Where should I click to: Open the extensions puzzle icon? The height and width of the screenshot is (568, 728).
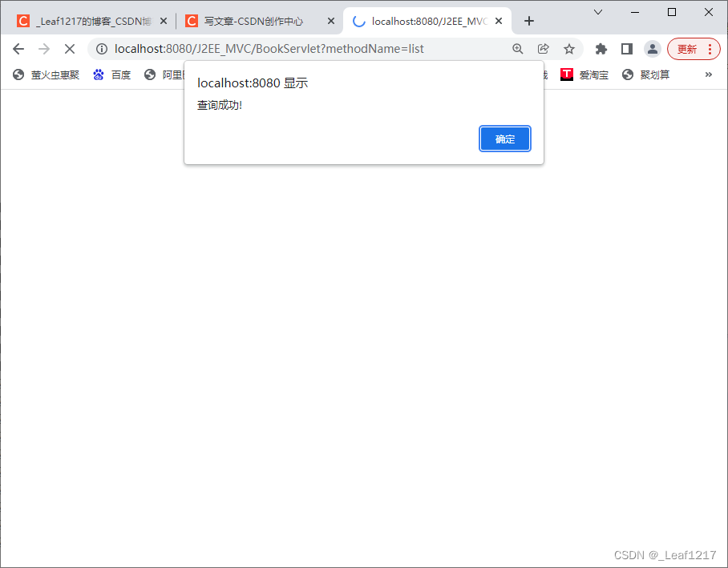[x=601, y=49]
